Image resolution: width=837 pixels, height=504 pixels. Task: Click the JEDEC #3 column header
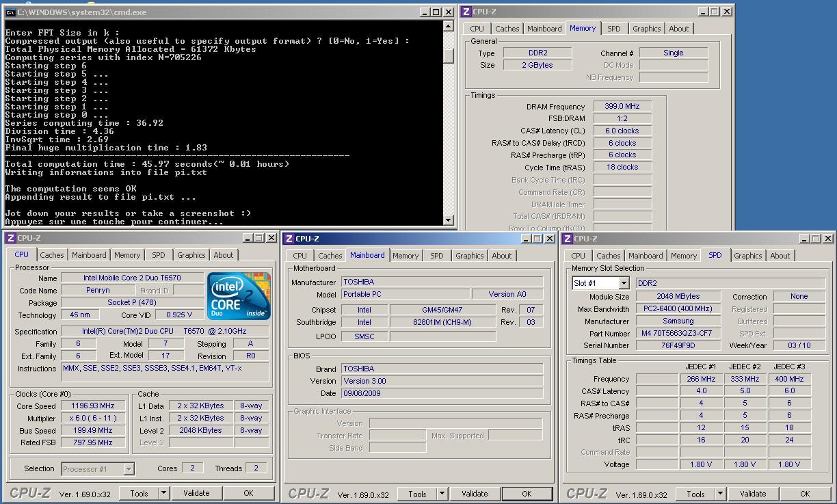[789, 367]
